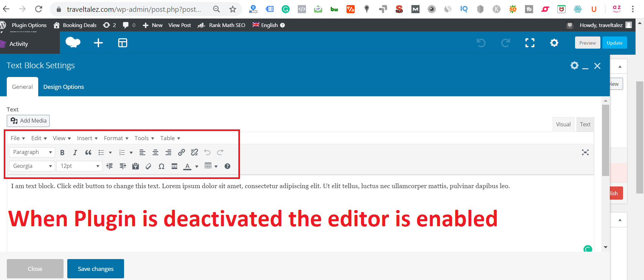Open the Edit menu in the editor
The image size is (644, 280).
pyautogui.click(x=39, y=138)
